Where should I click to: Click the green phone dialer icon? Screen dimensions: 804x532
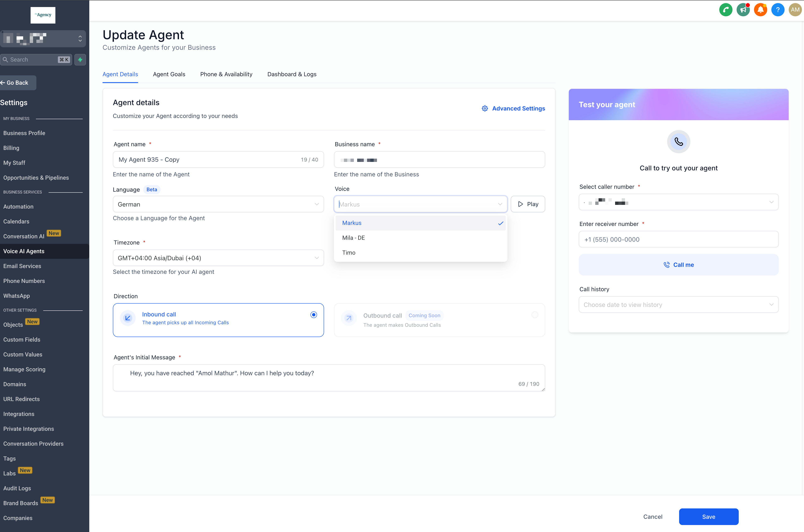pos(726,10)
